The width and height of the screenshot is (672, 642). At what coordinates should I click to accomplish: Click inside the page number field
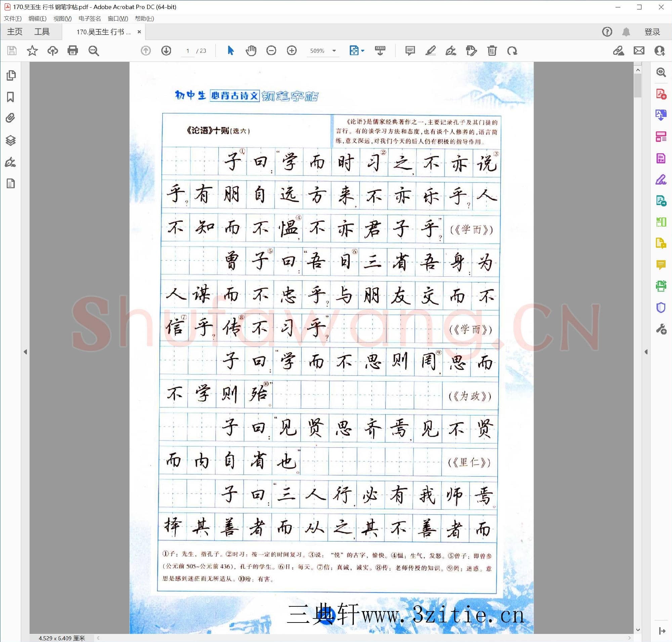(187, 51)
